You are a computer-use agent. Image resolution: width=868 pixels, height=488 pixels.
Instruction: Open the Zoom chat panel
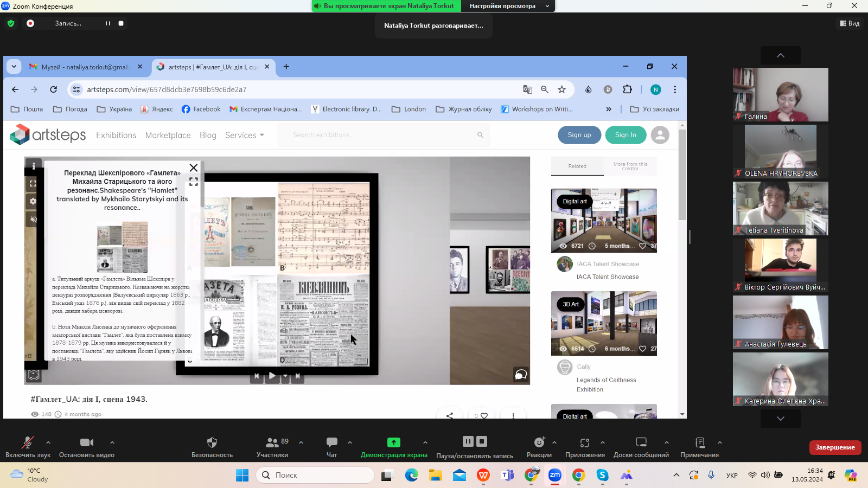[331, 442]
